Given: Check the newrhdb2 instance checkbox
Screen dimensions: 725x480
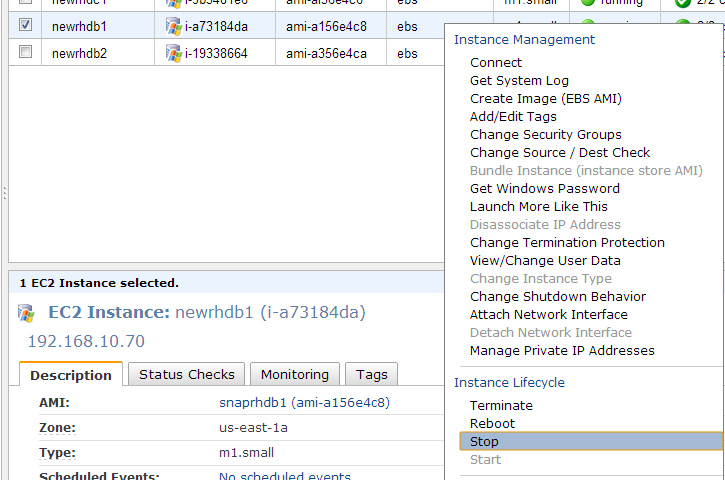Looking at the screenshot, I should tap(25, 52).
